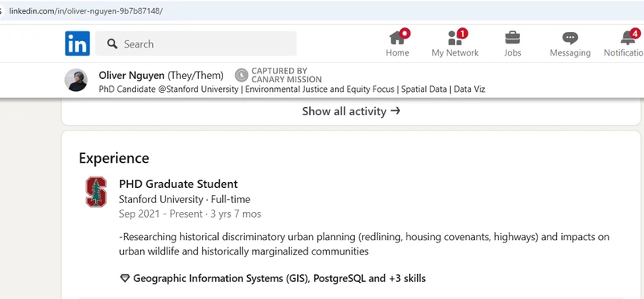
Task: Click the skills diamond icon
Action: coord(125,278)
